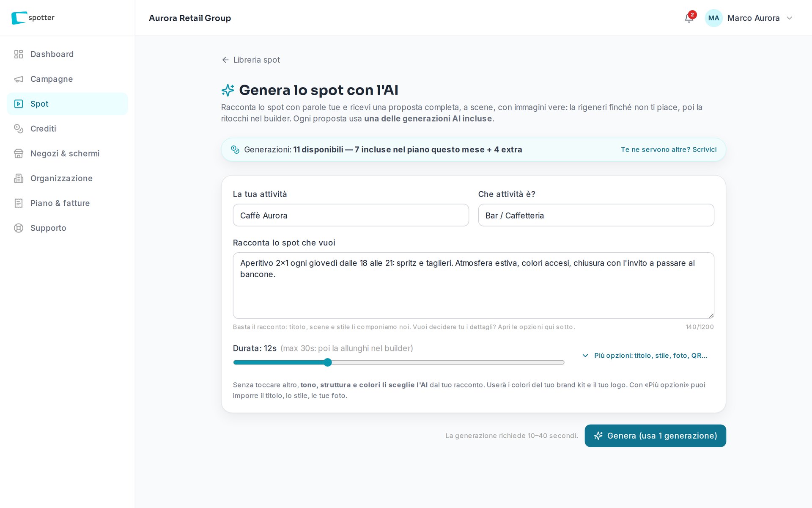
Task: Select the Spot sidebar item
Action: click(x=67, y=104)
